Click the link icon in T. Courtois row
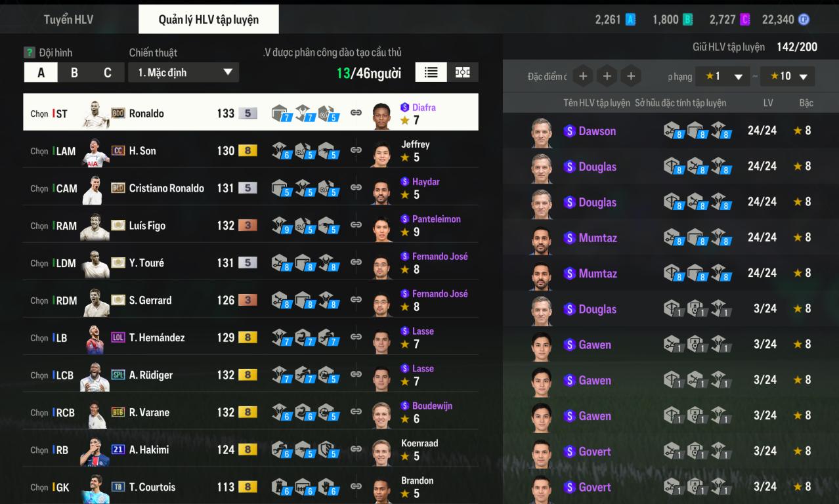The width and height of the screenshot is (839, 504). point(356,487)
